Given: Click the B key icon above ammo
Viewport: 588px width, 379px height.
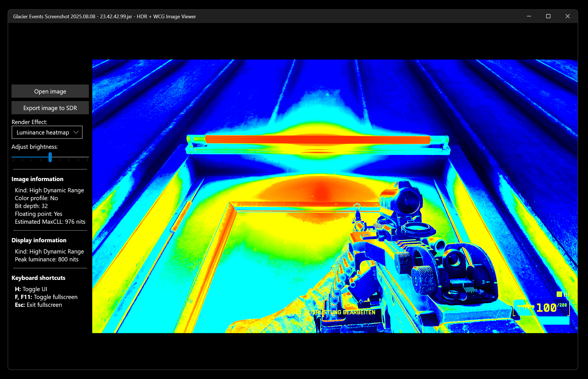Looking at the screenshot, I should point(559,294).
